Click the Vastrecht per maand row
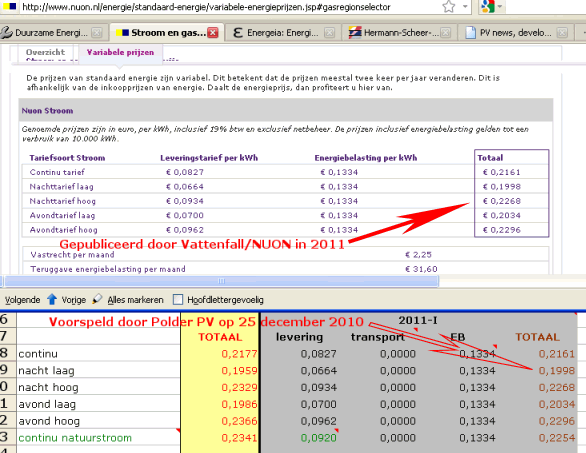This screenshot has width=586, height=453. pos(286,255)
